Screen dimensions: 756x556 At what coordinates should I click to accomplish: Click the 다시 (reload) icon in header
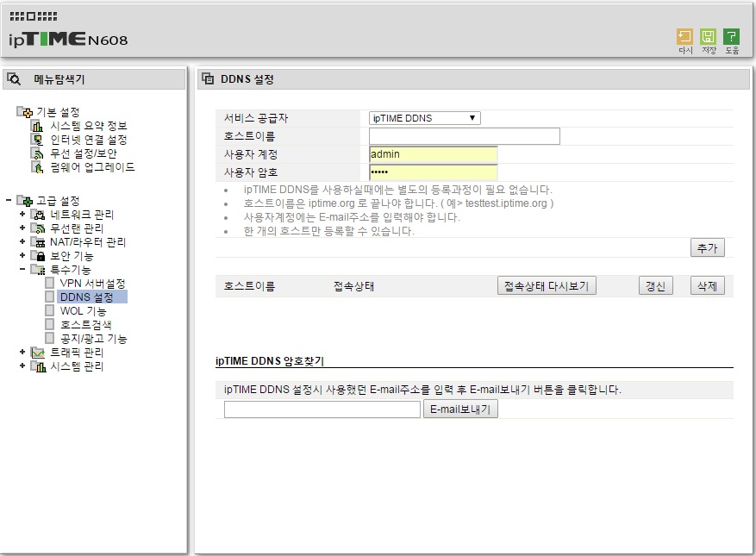point(684,37)
